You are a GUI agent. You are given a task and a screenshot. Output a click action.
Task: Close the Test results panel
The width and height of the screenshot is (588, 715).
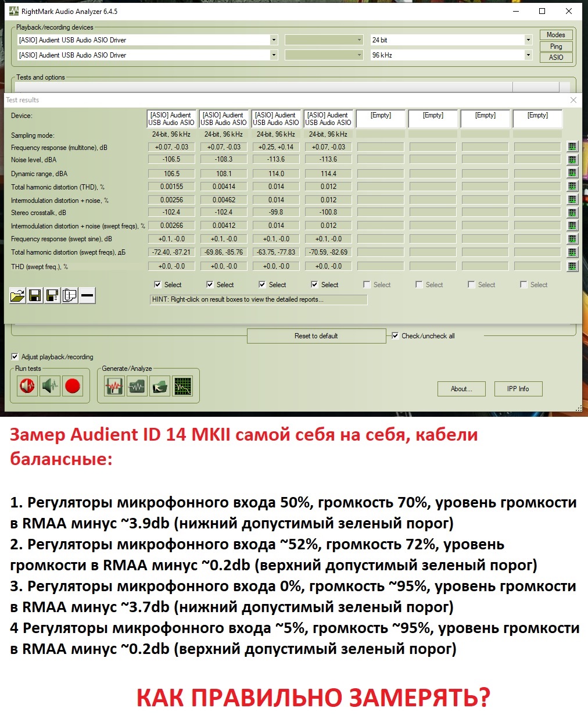(x=573, y=100)
